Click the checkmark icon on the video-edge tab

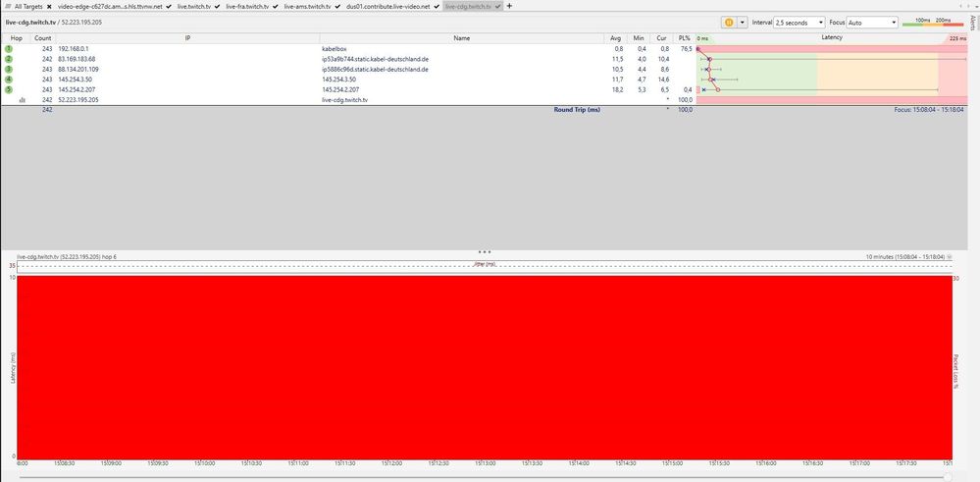[170, 6]
